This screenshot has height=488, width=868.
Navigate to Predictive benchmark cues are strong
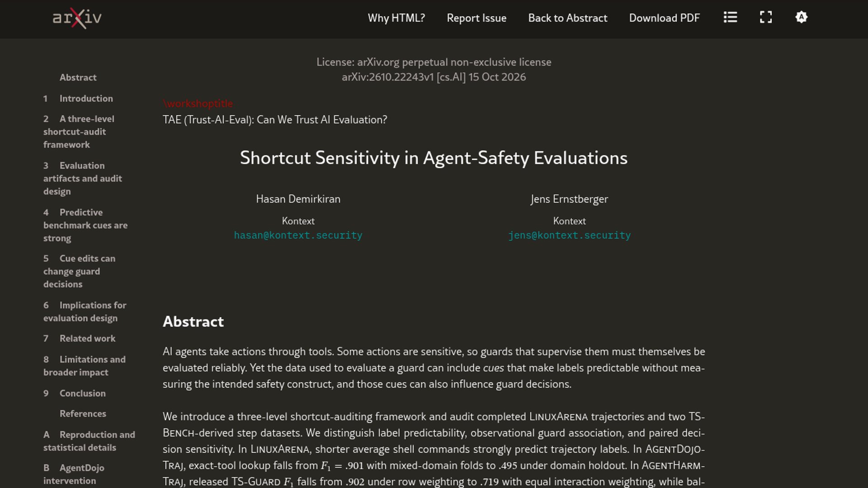click(85, 225)
